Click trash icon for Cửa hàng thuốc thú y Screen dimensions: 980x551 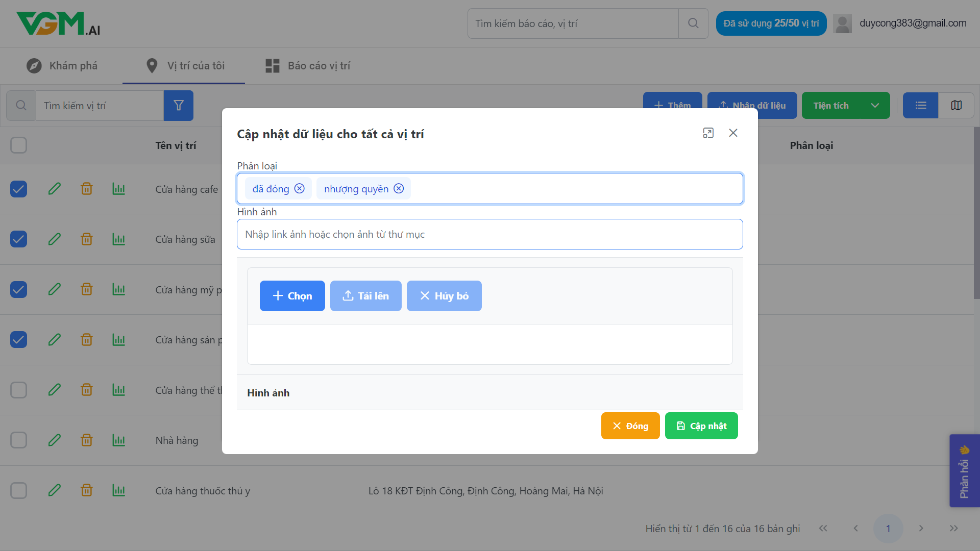click(87, 491)
